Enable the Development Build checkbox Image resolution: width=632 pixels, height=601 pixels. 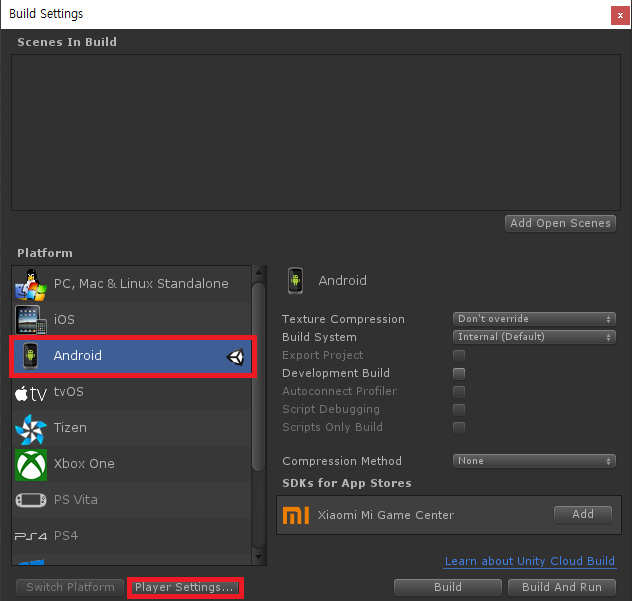coord(459,374)
